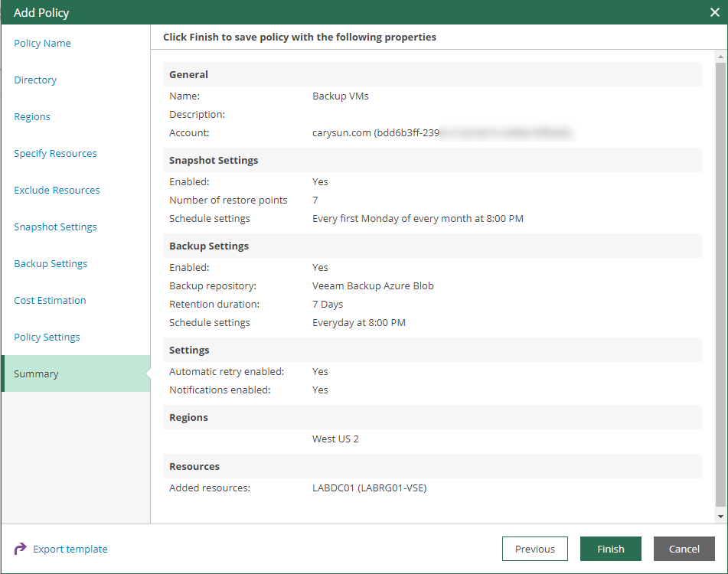Go to the Cost Estimation step
The image size is (728, 574).
[x=50, y=300]
